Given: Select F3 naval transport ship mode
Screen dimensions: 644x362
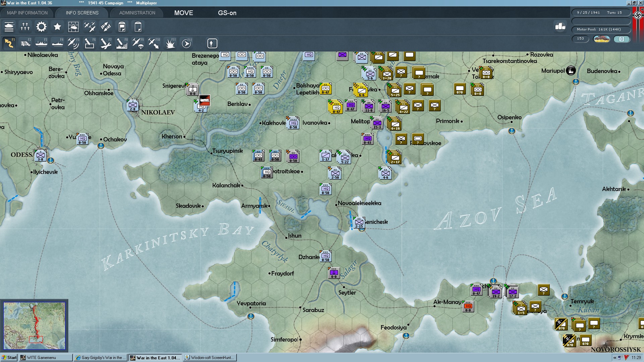Looking at the screenshot, I should pos(41,43).
